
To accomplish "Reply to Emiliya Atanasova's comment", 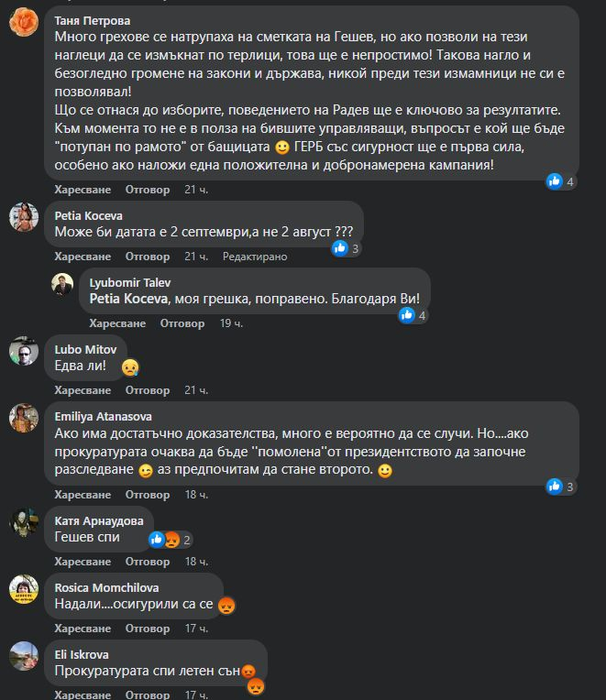I will coord(148,495).
